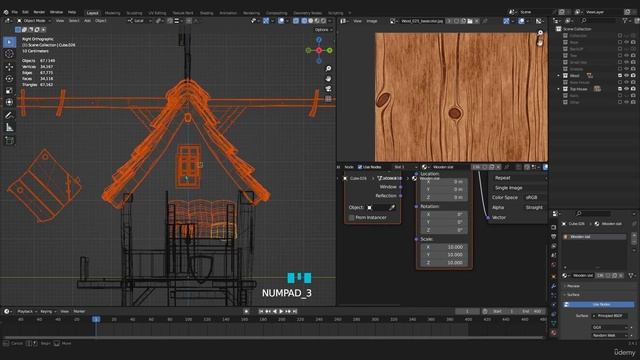Click the outliner filter funnel icon
The width and height of the screenshot is (640, 360).
pyautogui.click(x=625, y=20)
